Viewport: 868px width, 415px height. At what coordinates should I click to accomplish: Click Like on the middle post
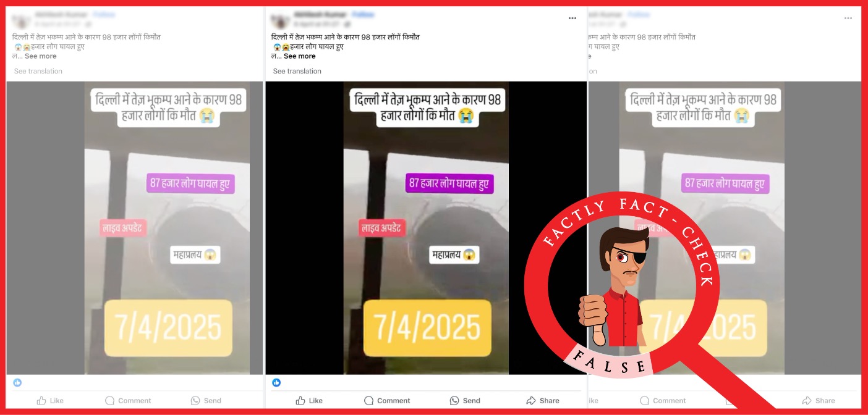pyautogui.click(x=309, y=400)
